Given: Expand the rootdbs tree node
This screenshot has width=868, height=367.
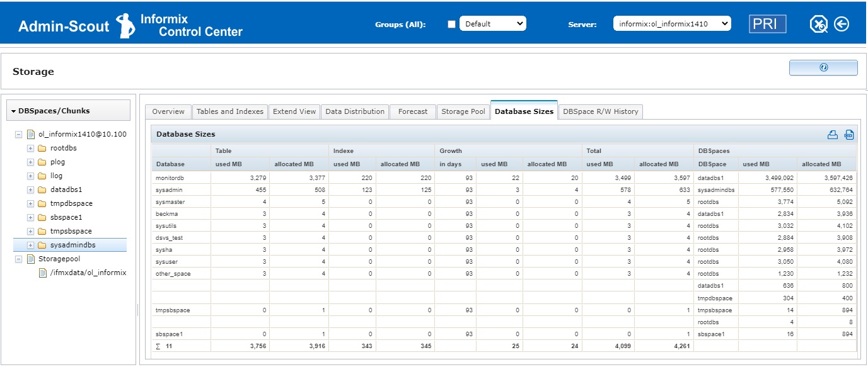Looking at the screenshot, I should (30, 148).
